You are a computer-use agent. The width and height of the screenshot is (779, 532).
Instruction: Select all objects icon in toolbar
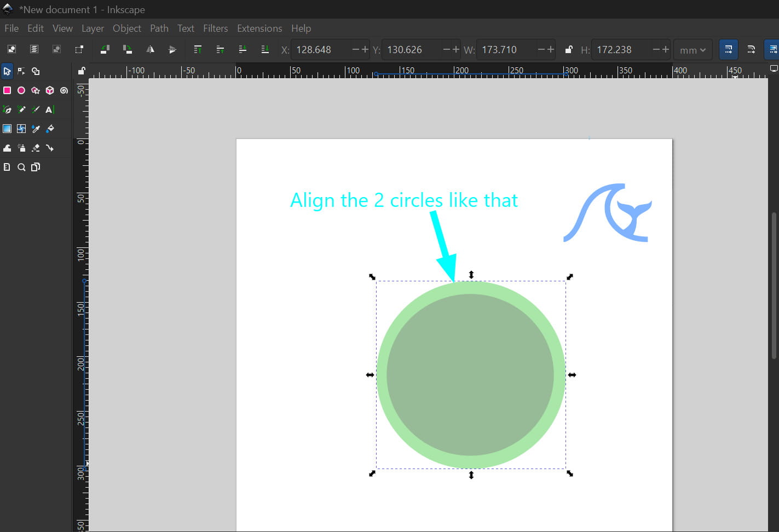pos(11,49)
